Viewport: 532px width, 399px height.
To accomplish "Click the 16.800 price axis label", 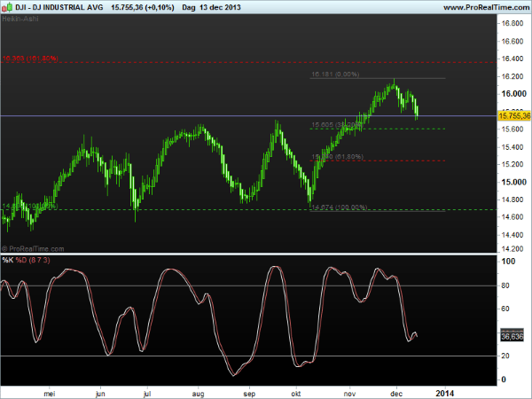I will tap(512, 23).
